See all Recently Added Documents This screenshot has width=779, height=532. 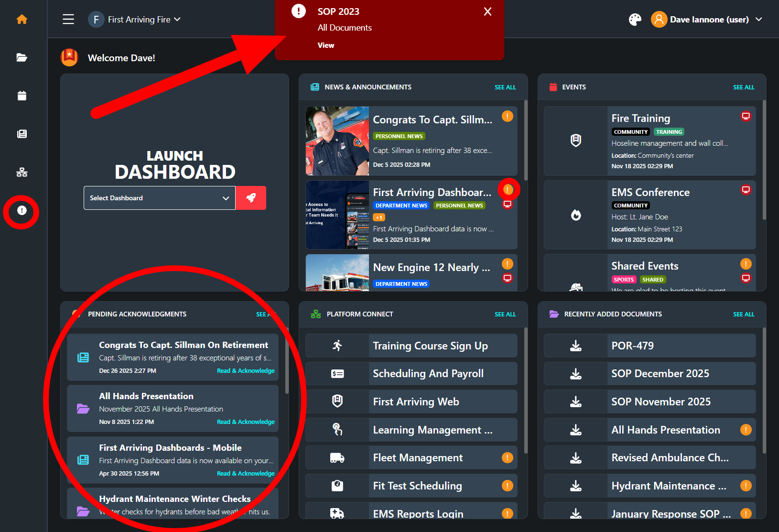[744, 315]
